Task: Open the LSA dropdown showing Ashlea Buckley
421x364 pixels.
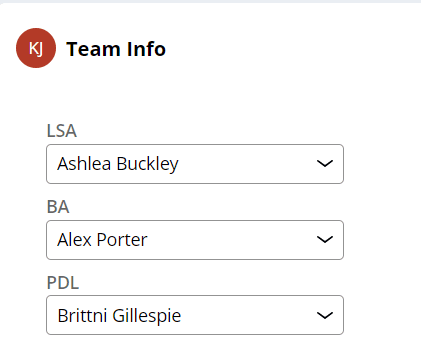Action: click(x=195, y=164)
